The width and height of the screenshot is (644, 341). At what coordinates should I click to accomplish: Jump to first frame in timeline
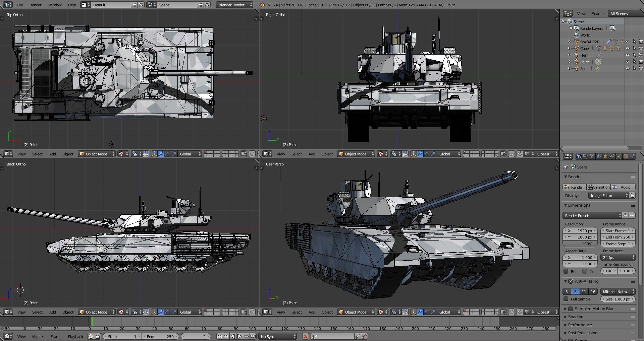pyautogui.click(x=219, y=336)
